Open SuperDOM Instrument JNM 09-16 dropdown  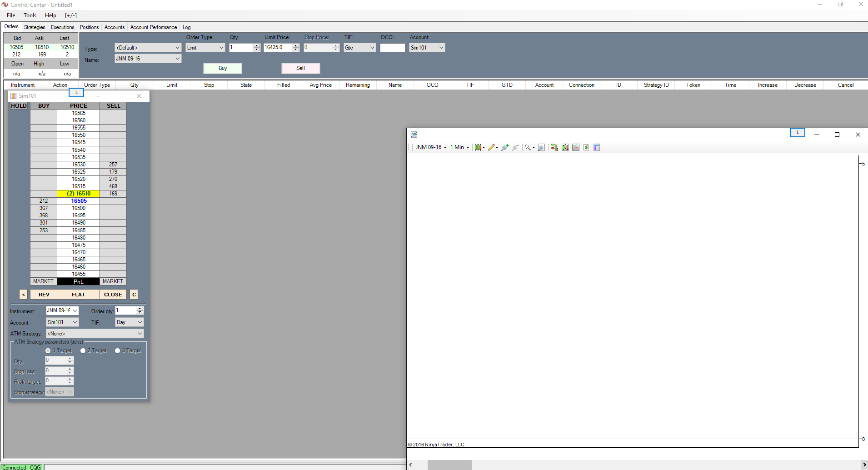(62, 310)
